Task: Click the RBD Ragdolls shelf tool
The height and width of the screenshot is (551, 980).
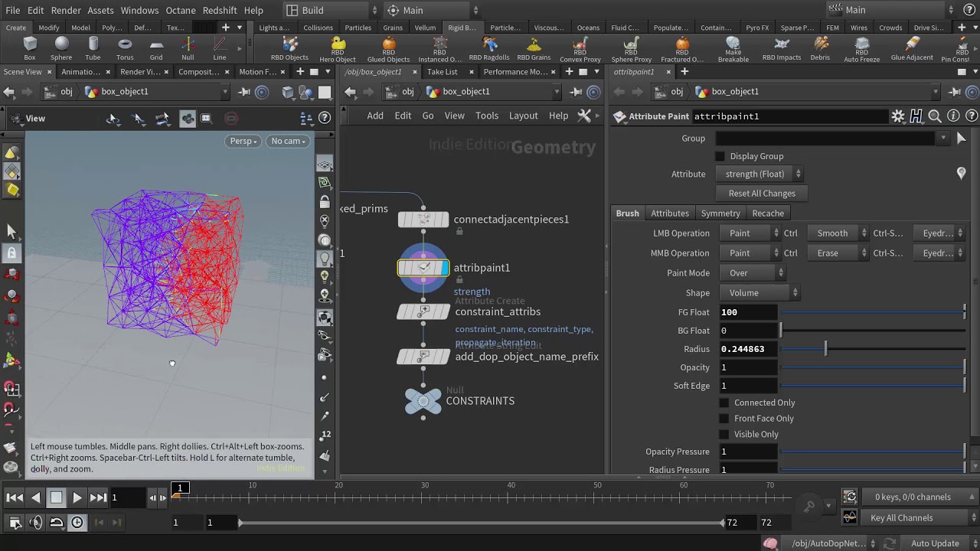Action: tap(489, 48)
